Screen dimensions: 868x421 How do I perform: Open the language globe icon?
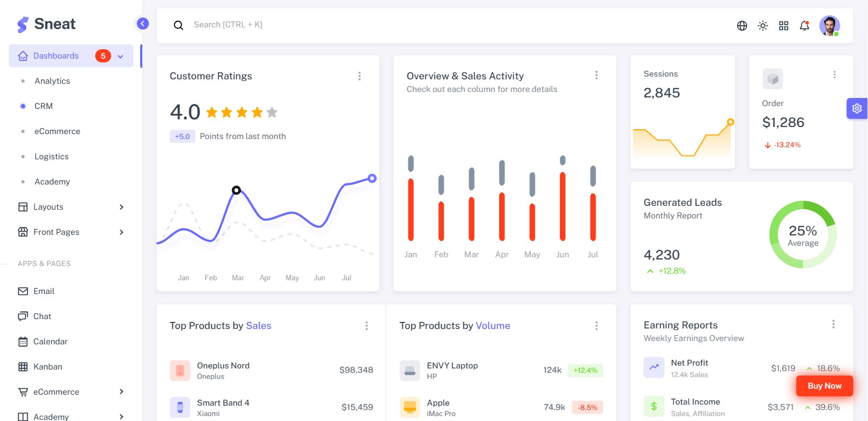[742, 26]
